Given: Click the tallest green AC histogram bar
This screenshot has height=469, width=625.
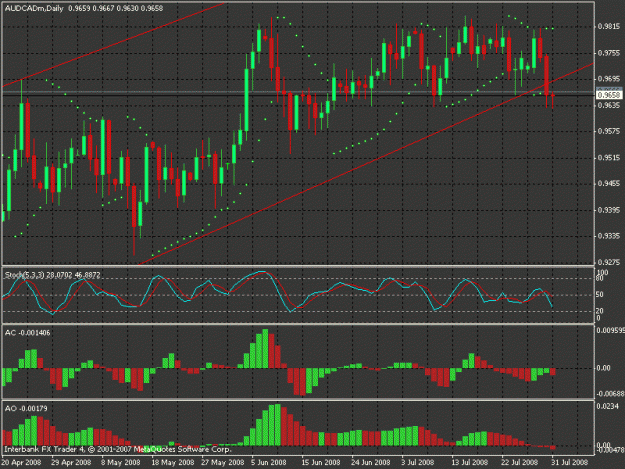Looking at the screenshot, I should [x=265, y=348].
